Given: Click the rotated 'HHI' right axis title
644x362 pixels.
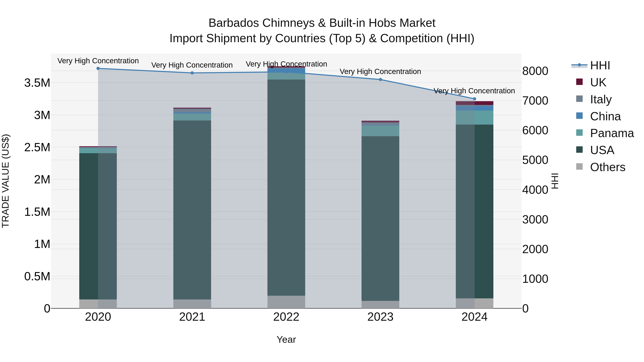Looking at the screenshot, I should pyautogui.click(x=555, y=181).
